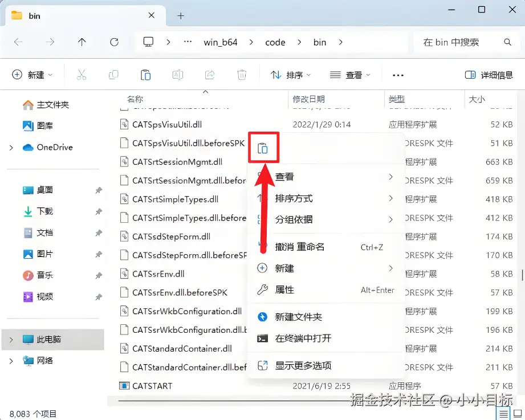
Task: Open Home 主文件夹 in sidebar
Action: [46, 105]
